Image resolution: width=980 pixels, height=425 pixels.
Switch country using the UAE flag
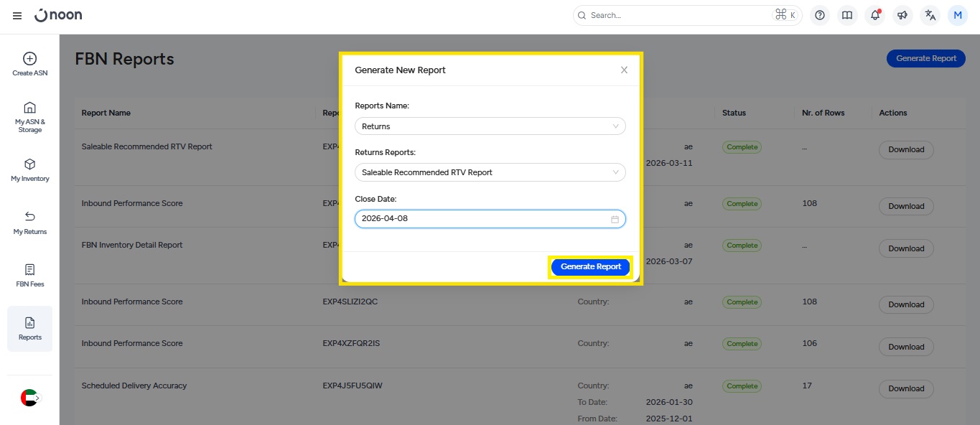tap(29, 398)
